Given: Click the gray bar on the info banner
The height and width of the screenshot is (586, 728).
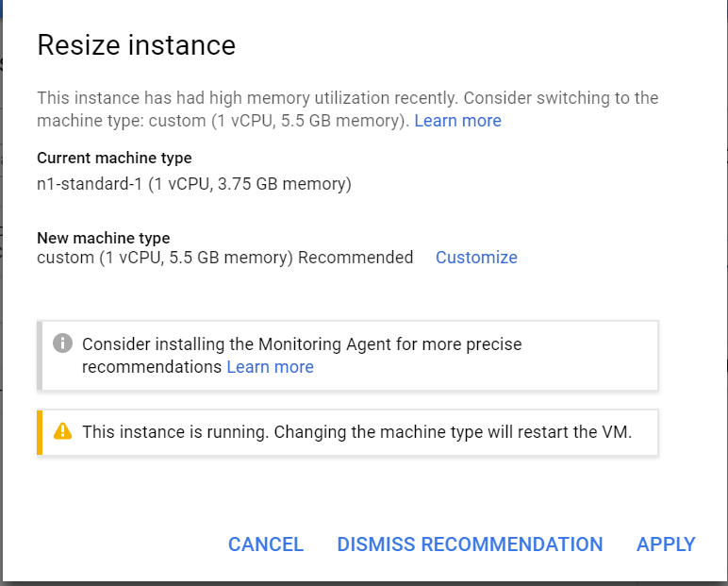Looking at the screenshot, I should click(x=40, y=355).
